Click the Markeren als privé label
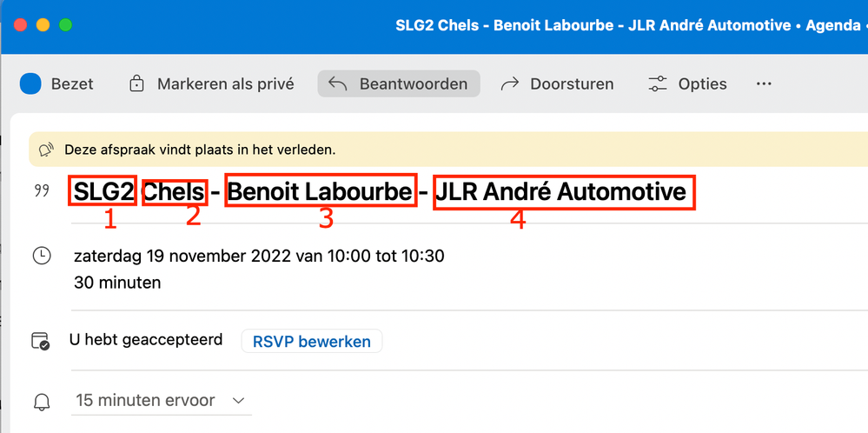The image size is (868, 433). tap(225, 84)
